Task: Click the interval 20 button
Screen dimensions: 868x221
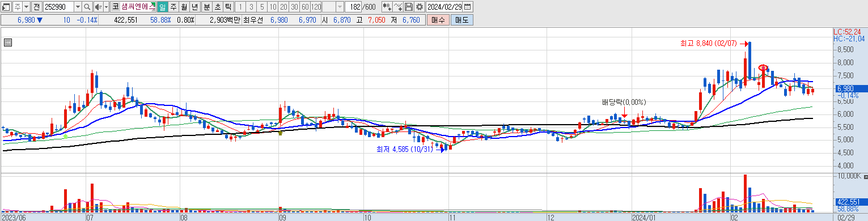Action: (283, 7)
